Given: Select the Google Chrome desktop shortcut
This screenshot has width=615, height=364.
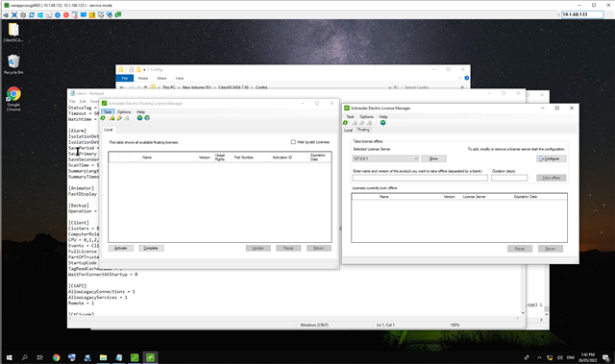Looking at the screenshot, I should (x=13, y=99).
